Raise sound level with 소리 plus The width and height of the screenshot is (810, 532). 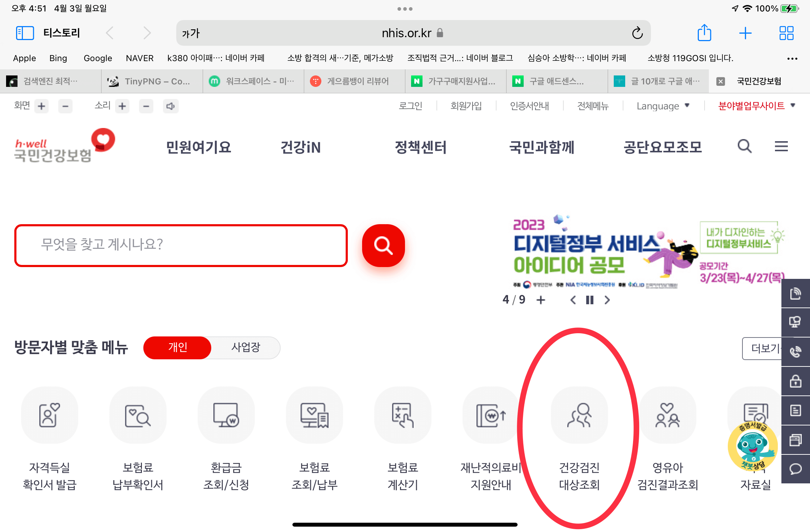(x=122, y=106)
